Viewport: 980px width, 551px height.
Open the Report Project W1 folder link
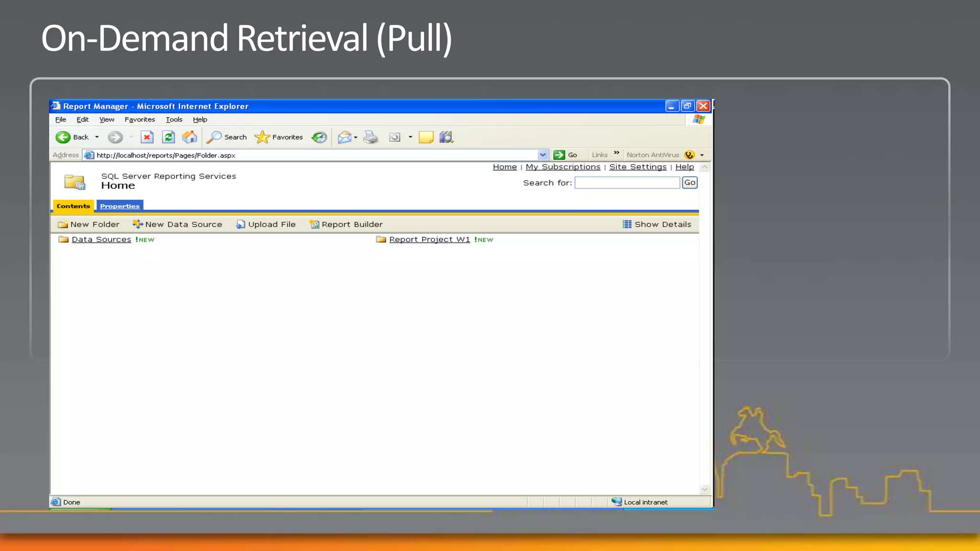[430, 240]
